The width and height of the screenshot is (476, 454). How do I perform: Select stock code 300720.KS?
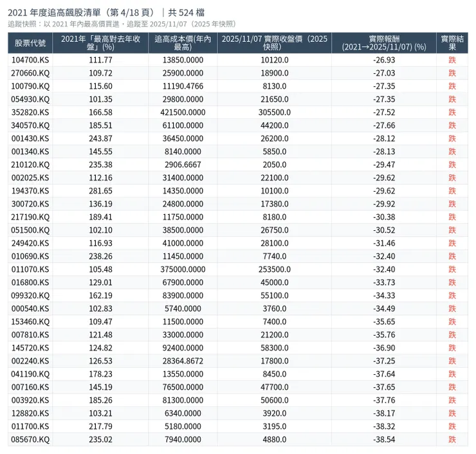[x=30, y=204]
